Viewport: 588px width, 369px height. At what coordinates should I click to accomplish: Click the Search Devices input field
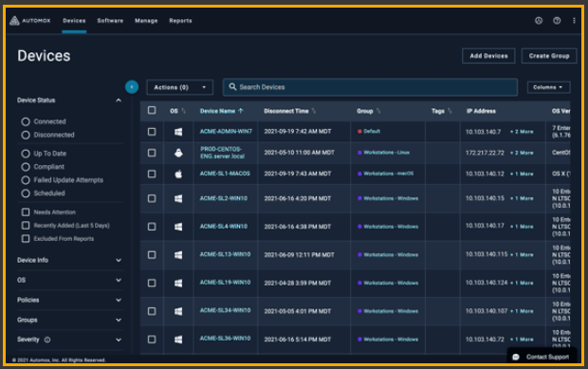pyautogui.click(x=370, y=87)
